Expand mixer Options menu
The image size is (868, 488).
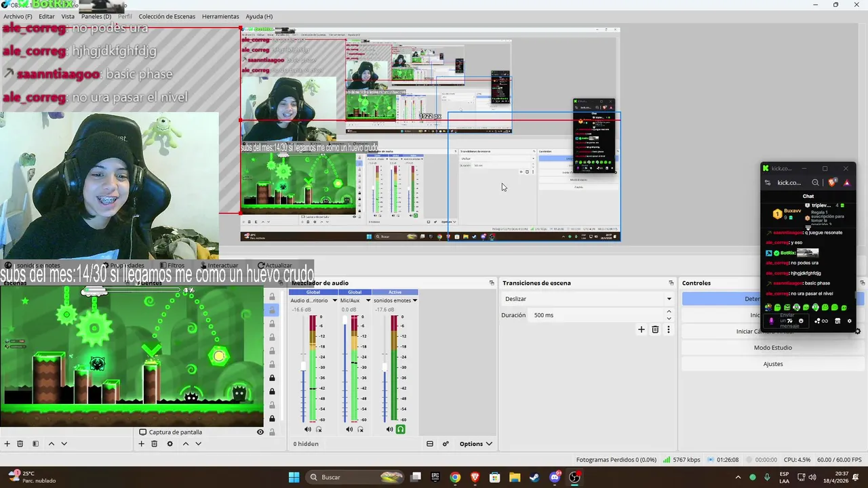click(x=475, y=444)
